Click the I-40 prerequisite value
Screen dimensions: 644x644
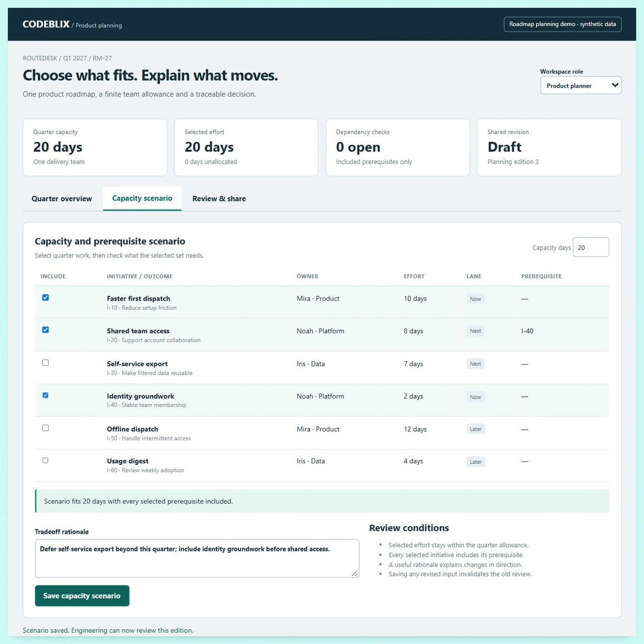pyautogui.click(x=527, y=331)
